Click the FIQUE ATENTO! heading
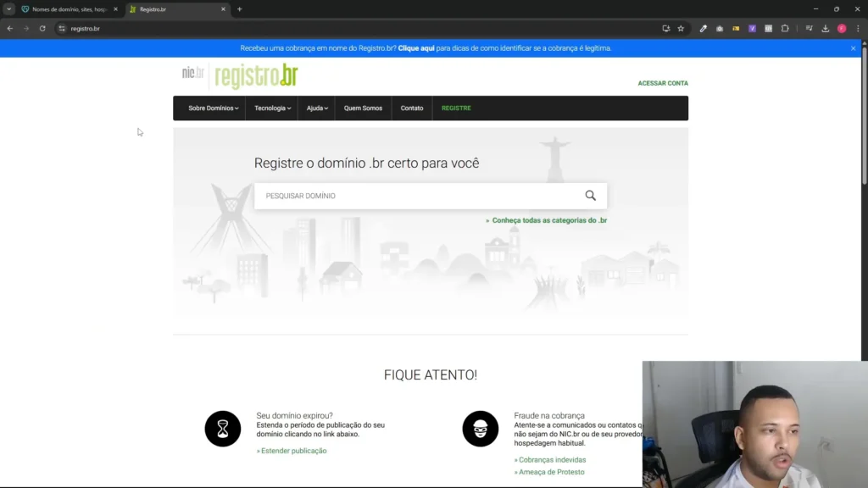The width and height of the screenshot is (868, 488). point(431,374)
